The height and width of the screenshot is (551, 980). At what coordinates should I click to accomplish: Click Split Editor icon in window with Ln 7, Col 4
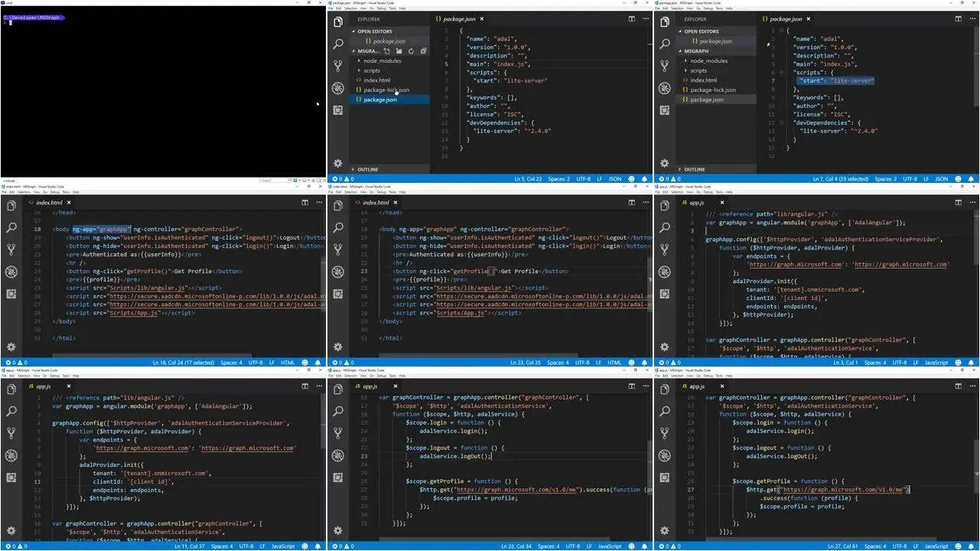958,18
